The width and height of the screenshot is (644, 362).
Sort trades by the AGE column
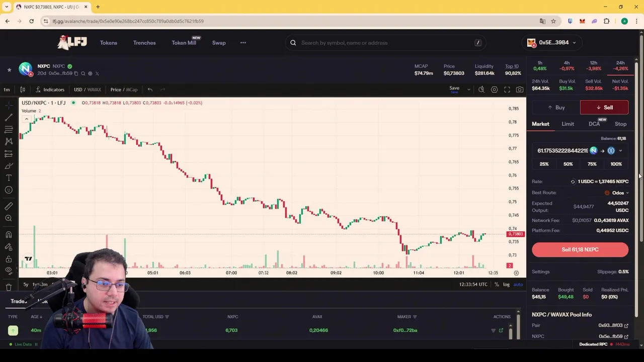pyautogui.click(x=36, y=317)
